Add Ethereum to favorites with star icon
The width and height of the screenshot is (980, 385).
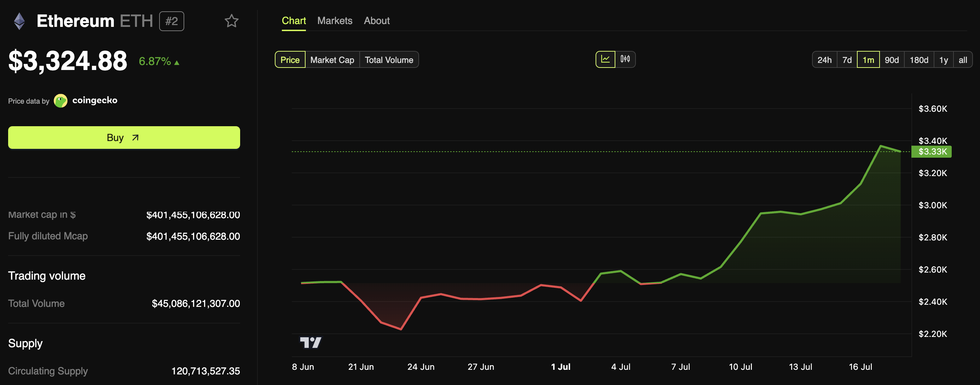(231, 21)
